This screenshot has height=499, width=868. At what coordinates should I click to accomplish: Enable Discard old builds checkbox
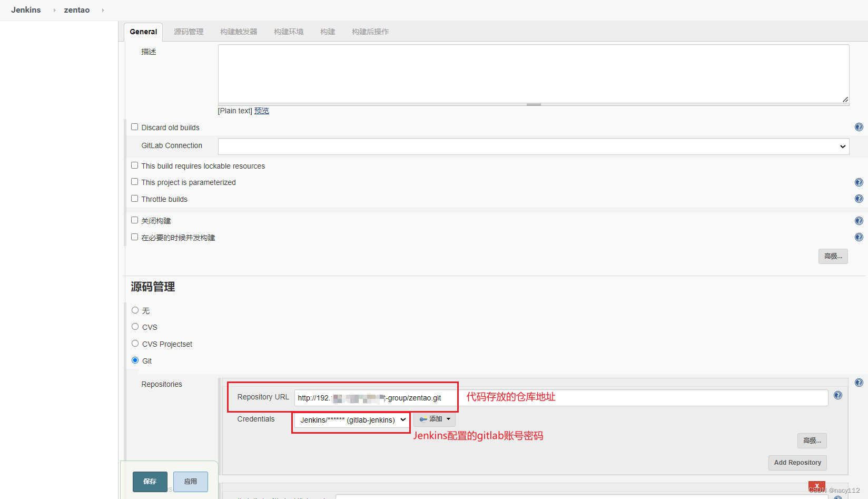click(x=135, y=127)
